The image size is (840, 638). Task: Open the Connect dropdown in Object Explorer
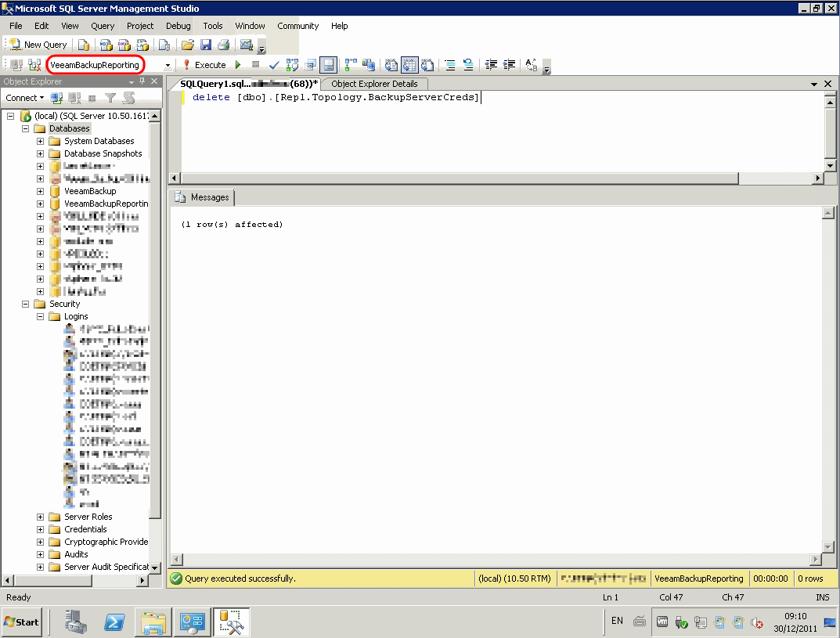24,98
